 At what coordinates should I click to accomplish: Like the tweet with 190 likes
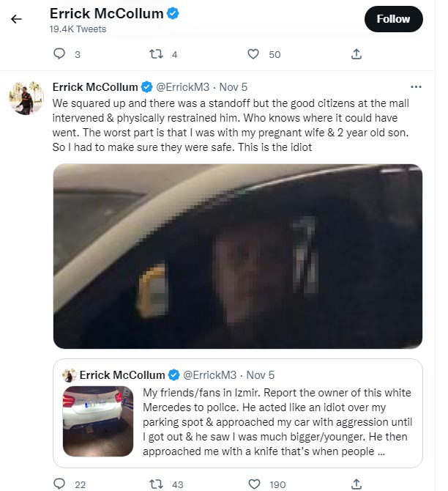click(x=253, y=484)
